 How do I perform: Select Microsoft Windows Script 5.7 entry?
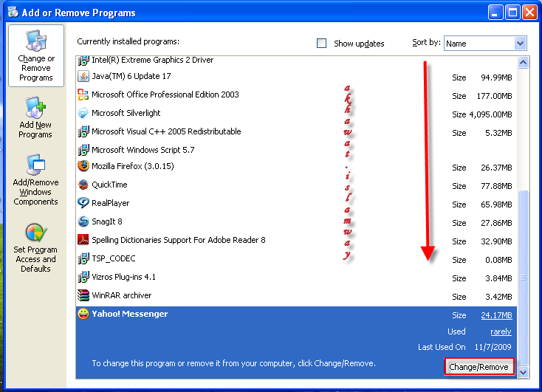(296, 150)
